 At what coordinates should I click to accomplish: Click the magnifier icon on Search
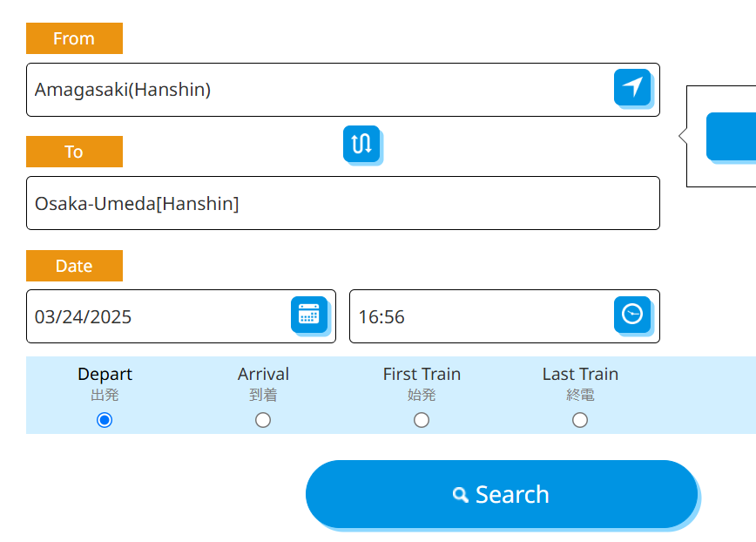coord(461,495)
